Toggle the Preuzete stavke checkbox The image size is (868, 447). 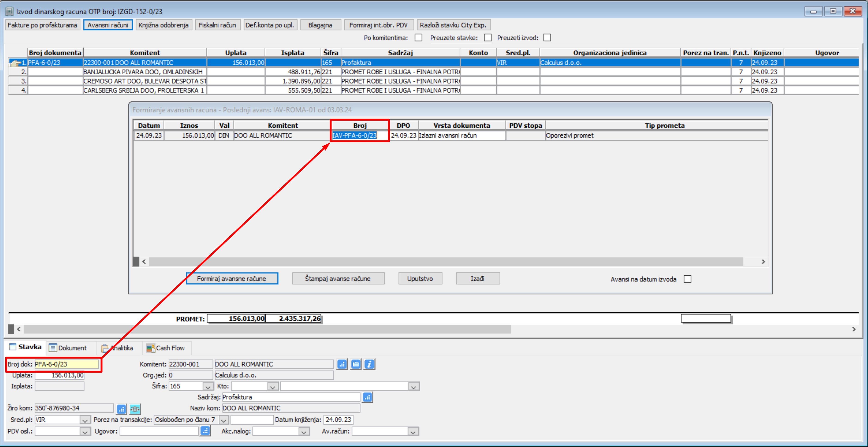pyautogui.click(x=487, y=38)
